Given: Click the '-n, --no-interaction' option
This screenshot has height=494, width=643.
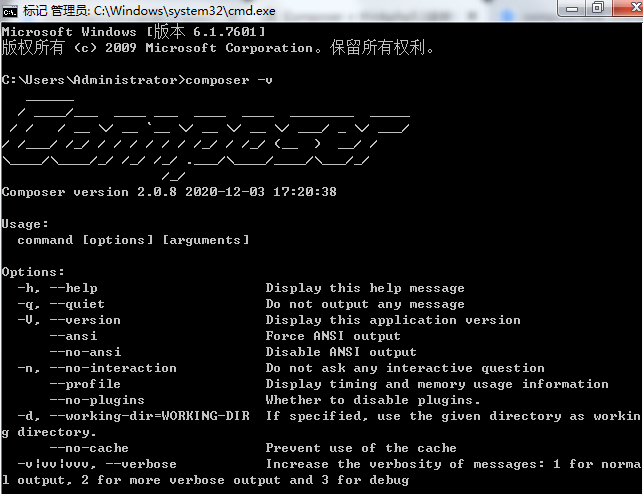Looking at the screenshot, I should [x=97, y=368].
